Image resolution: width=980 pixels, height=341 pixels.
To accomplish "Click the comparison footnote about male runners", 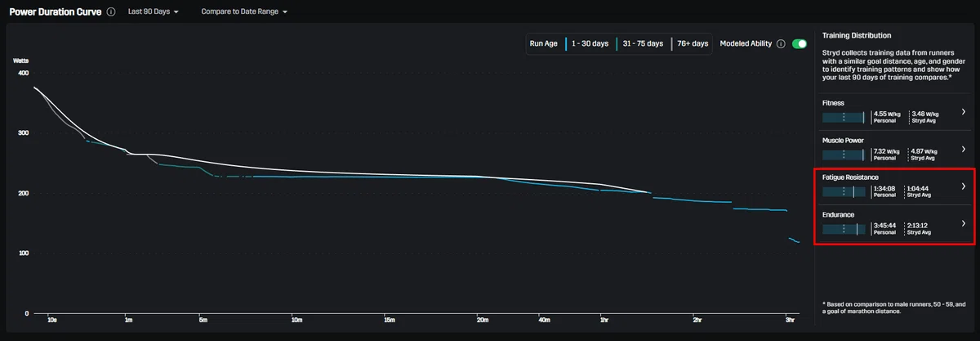I will [x=895, y=307].
